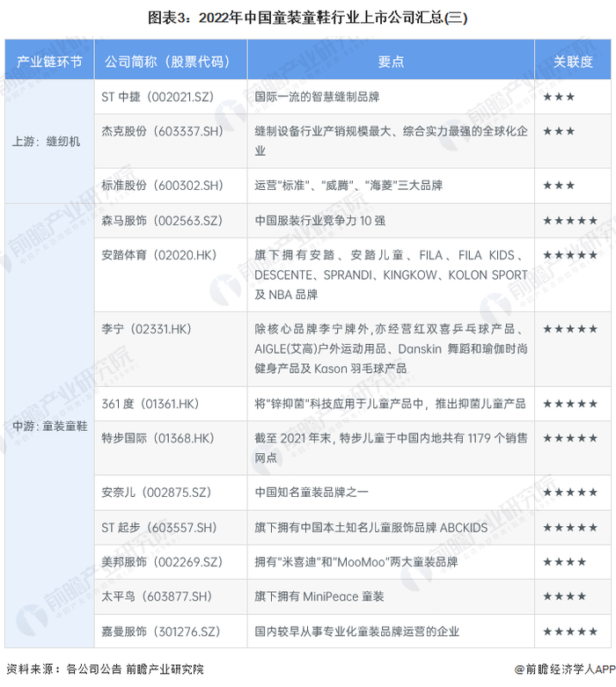Screen dimensions: 616x687
Task: Click the 公司简称（股票代码） header cell
Action: coord(171,60)
